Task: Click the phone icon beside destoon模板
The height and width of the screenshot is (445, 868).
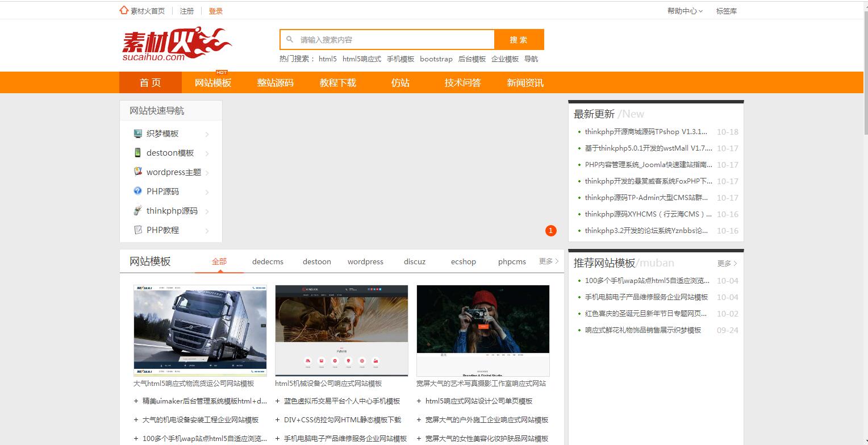Action: point(137,152)
